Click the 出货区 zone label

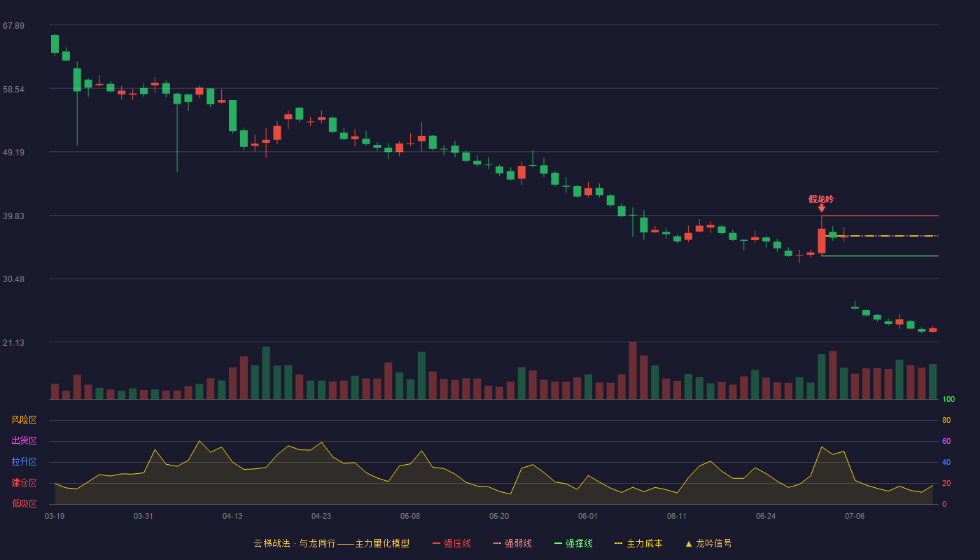(x=24, y=441)
